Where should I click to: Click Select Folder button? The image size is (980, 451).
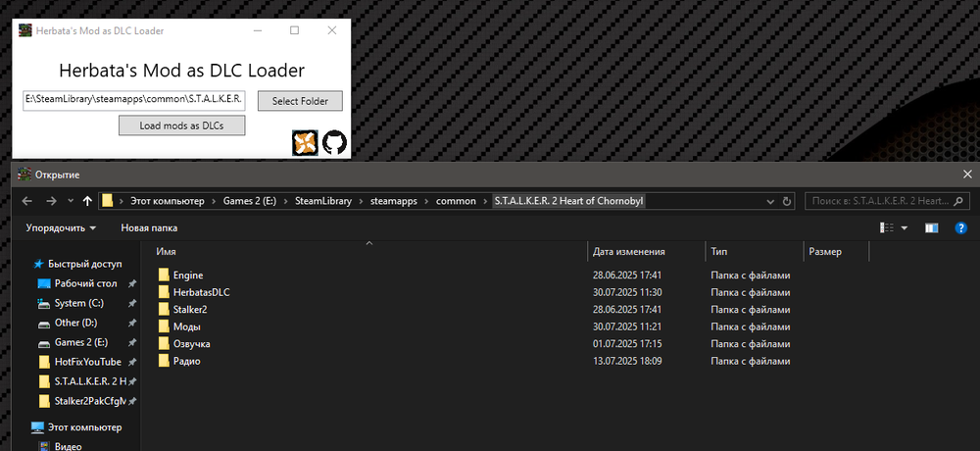pos(301,101)
